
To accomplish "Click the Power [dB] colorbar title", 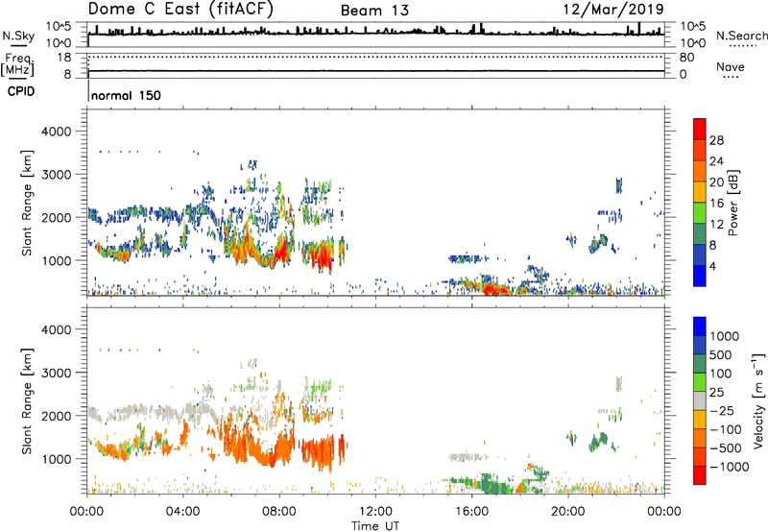I will [732, 203].
